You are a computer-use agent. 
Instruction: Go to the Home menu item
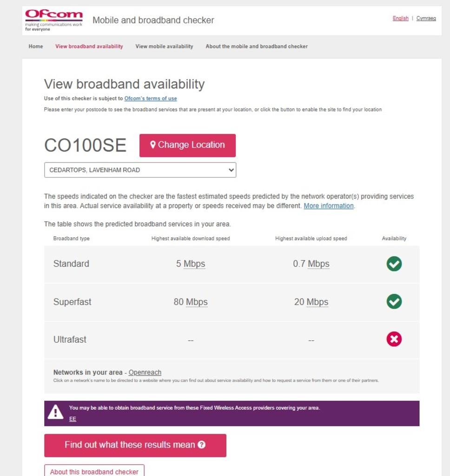pyautogui.click(x=35, y=46)
